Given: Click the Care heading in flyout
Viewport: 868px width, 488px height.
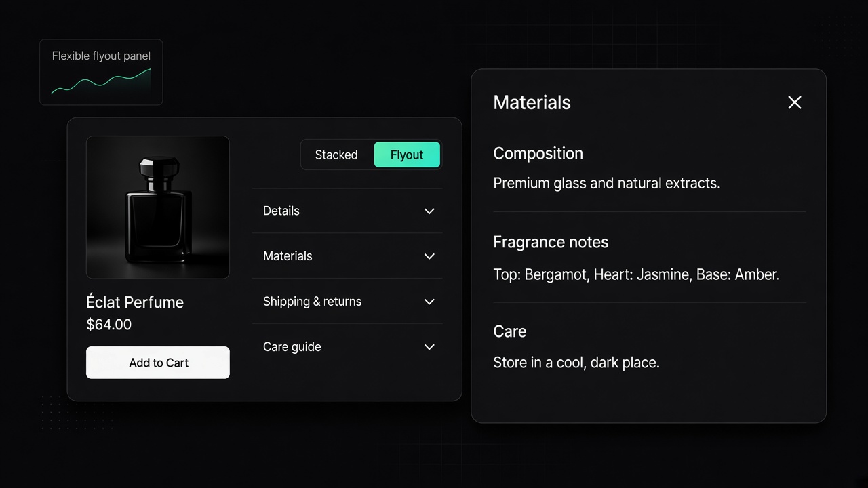Looking at the screenshot, I should pos(510,331).
